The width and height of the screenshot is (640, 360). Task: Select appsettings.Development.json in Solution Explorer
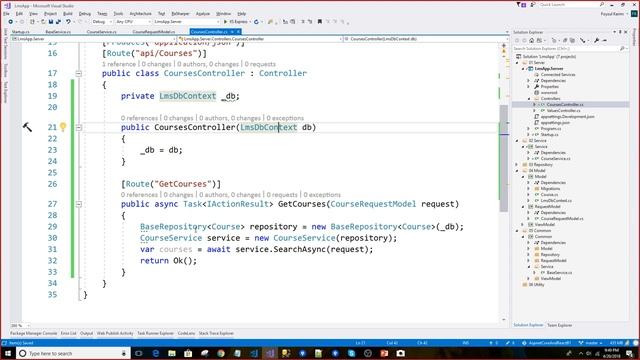[x=567, y=116]
